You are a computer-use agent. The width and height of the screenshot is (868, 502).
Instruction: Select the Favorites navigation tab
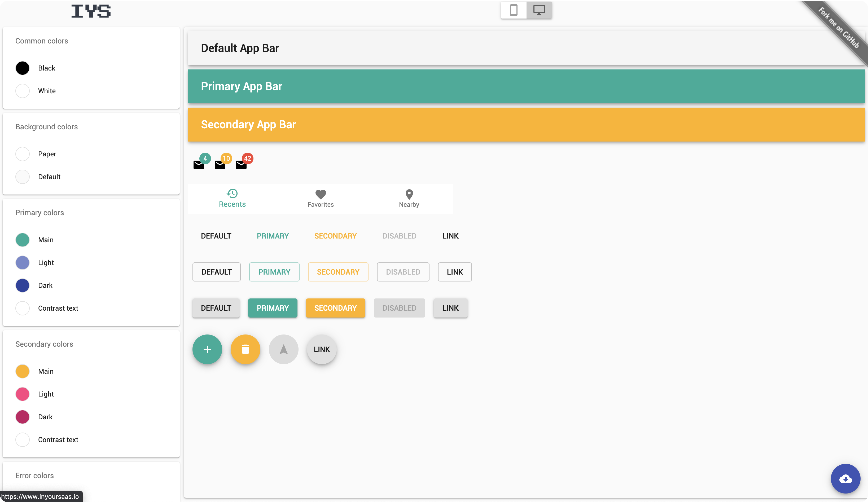pyautogui.click(x=321, y=198)
